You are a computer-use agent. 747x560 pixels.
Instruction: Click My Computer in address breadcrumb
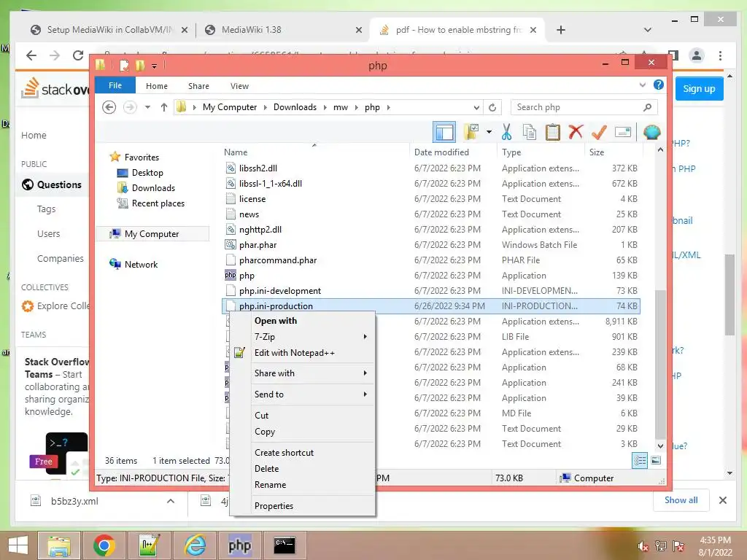click(230, 107)
